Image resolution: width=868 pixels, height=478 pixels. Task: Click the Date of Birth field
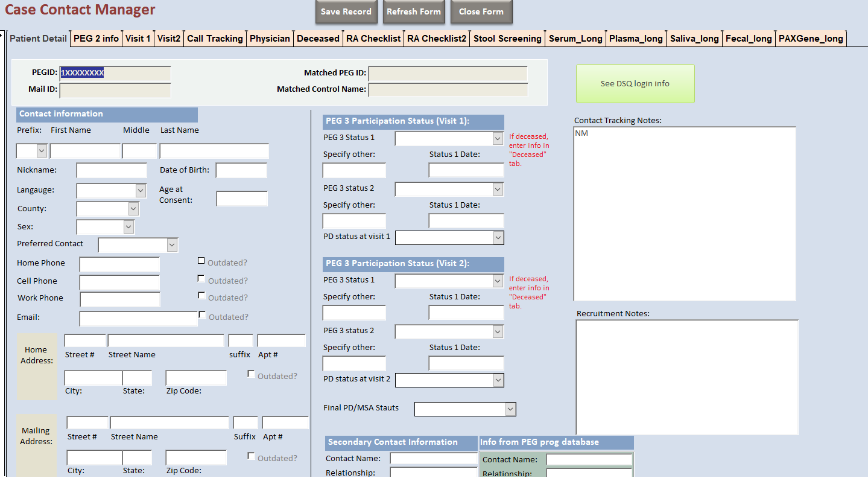point(241,171)
